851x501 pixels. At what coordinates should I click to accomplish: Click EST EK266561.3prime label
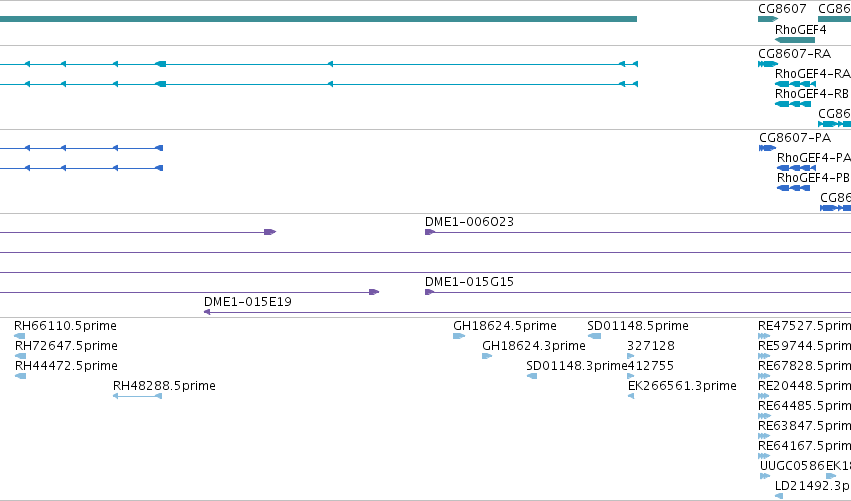click(682, 386)
